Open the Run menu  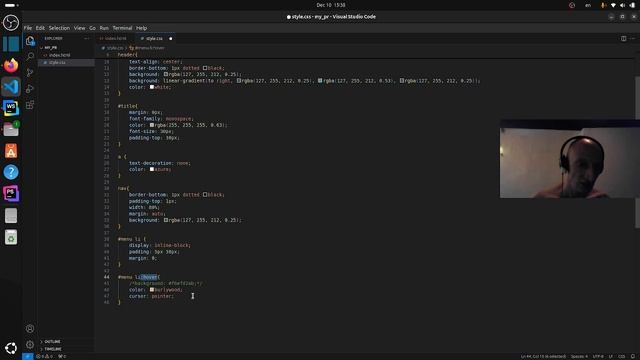pyautogui.click(x=104, y=28)
